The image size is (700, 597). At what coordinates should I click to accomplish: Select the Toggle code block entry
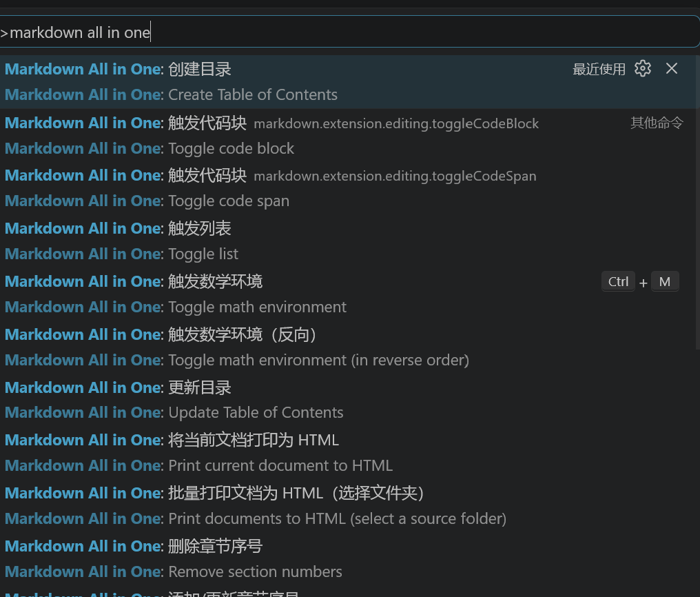[x=150, y=148]
